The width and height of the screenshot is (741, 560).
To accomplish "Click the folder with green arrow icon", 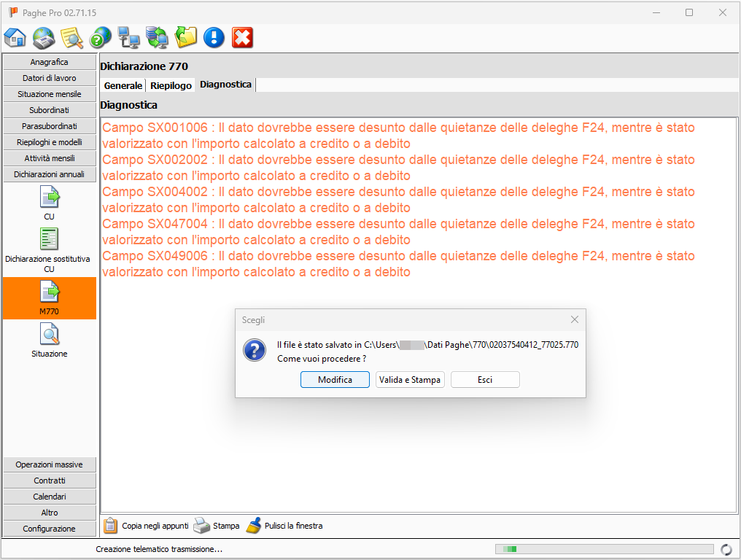I will (x=186, y=37).
